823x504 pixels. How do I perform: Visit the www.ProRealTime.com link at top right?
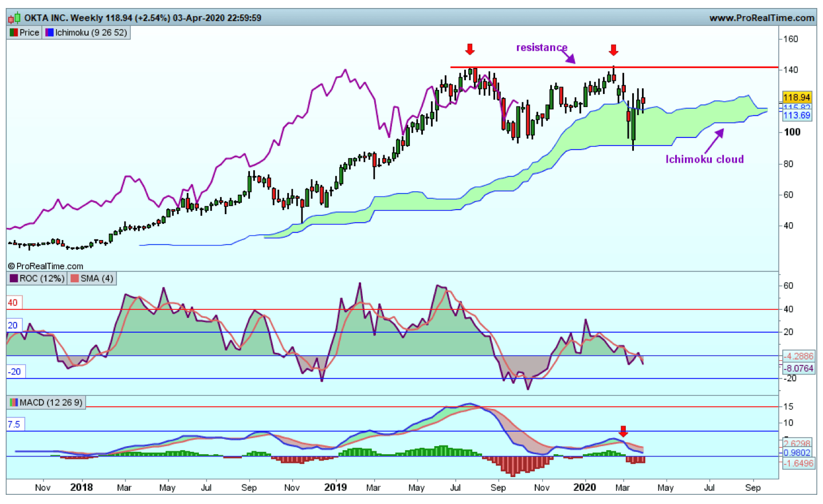click(762, 18)
